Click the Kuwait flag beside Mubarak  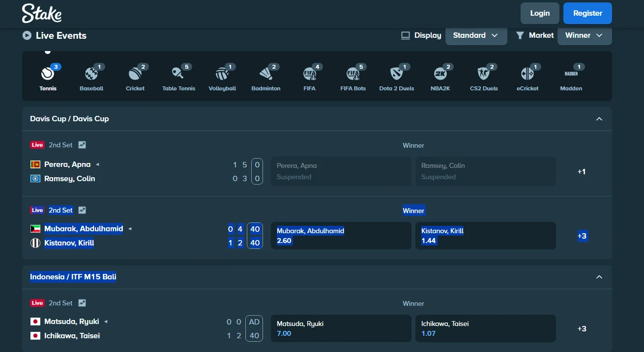[x=35, y=229]
